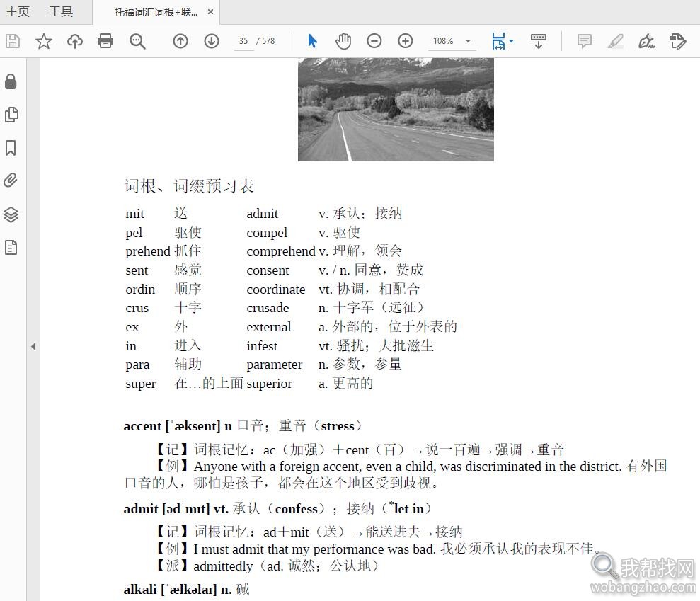Activate the hand pan tool

tap(343, 40)
